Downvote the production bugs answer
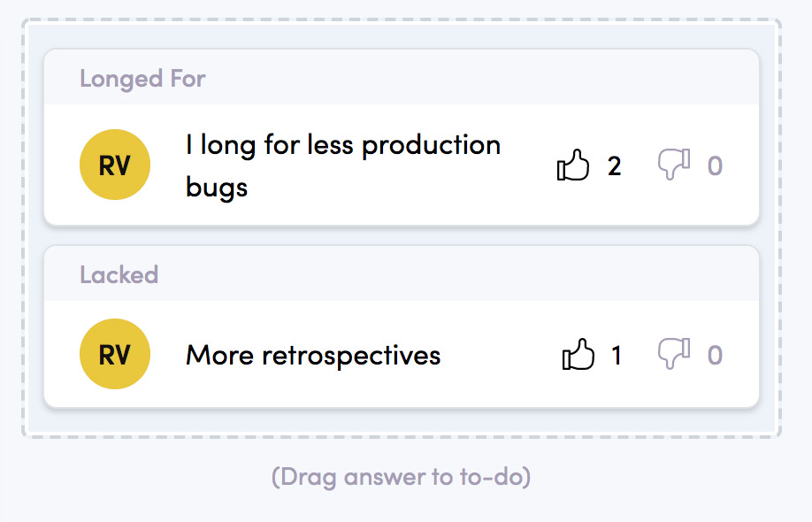The image size is (812, 522). (x=674, y=165)
